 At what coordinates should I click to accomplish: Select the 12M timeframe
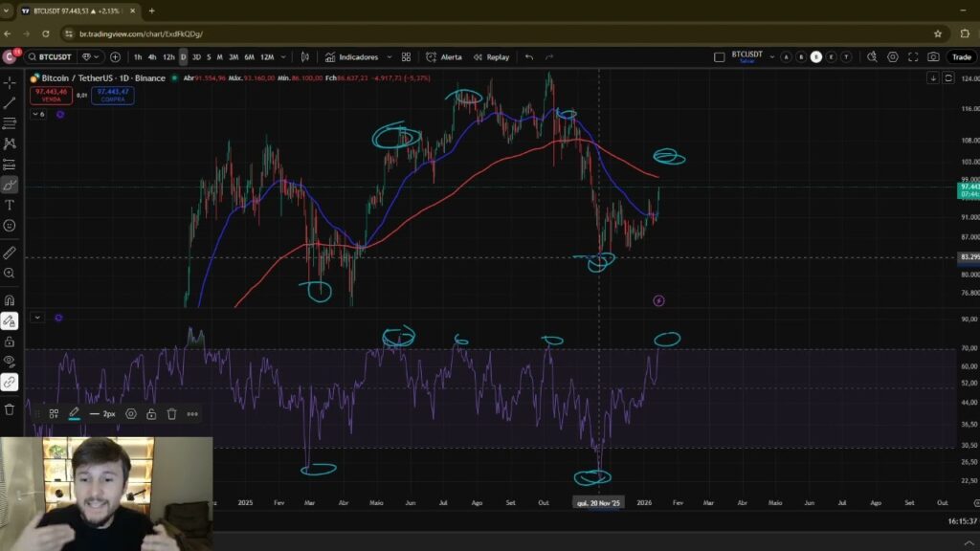[x=267, y=57]
